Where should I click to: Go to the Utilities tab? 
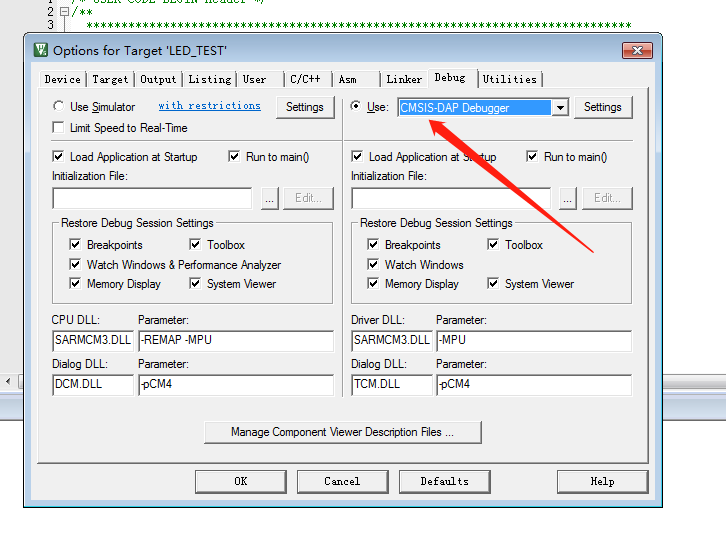click(x=510, y=79)
